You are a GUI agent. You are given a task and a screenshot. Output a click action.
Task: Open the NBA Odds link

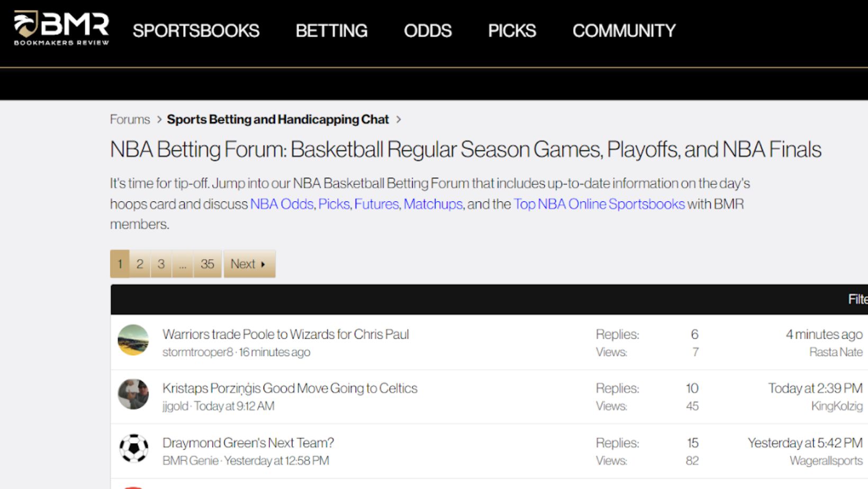282,204
